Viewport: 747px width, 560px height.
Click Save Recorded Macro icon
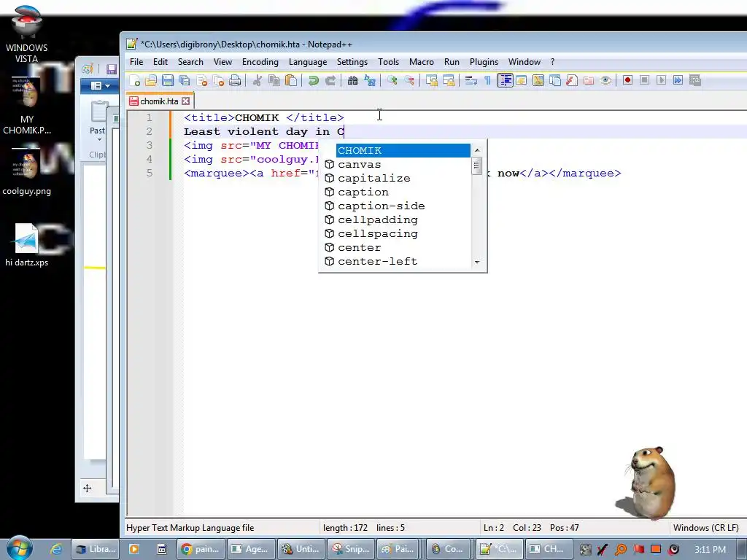[694, 80]
